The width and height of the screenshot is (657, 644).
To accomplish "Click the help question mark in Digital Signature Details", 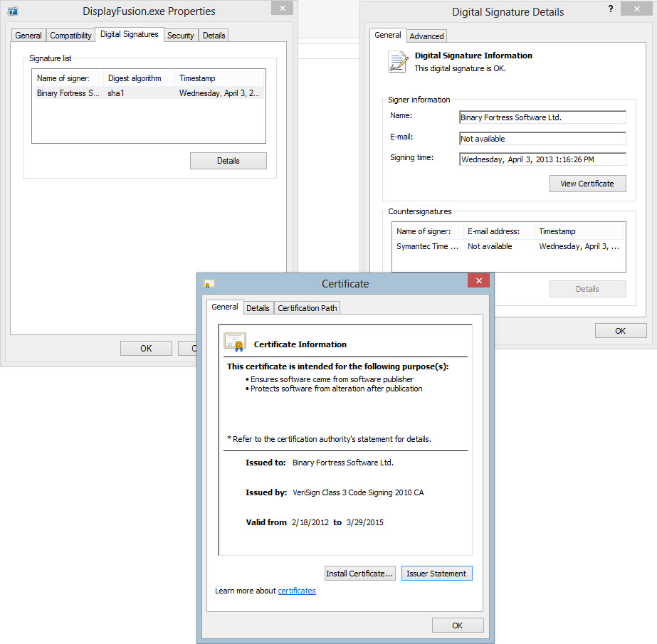I will 611,9.
